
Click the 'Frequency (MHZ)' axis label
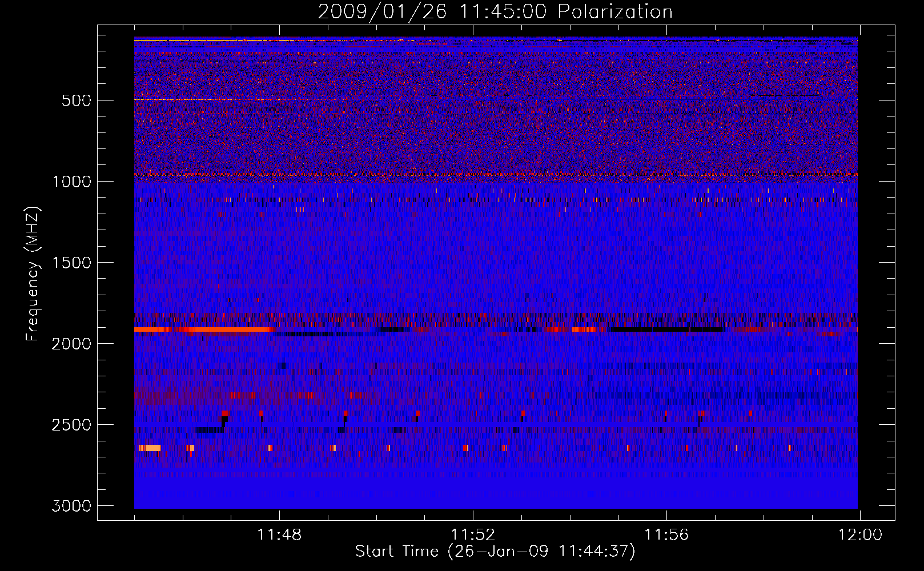click(x=33, y=274)
